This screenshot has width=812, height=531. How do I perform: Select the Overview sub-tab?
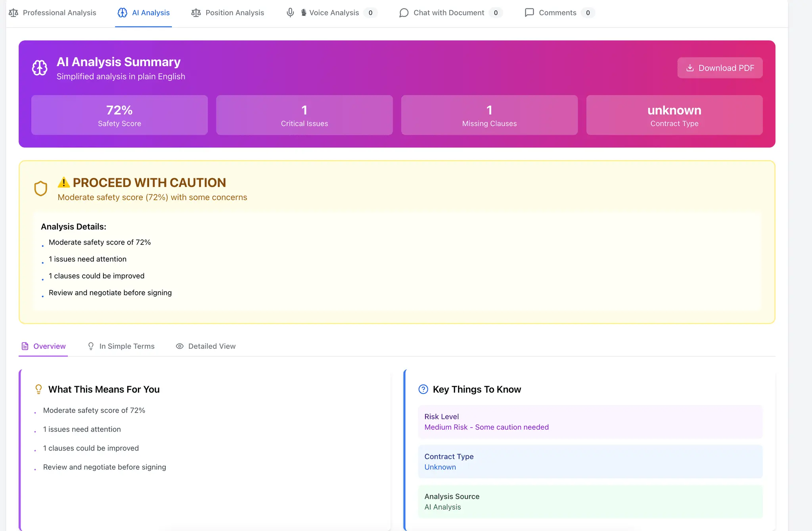coord(43,346)
